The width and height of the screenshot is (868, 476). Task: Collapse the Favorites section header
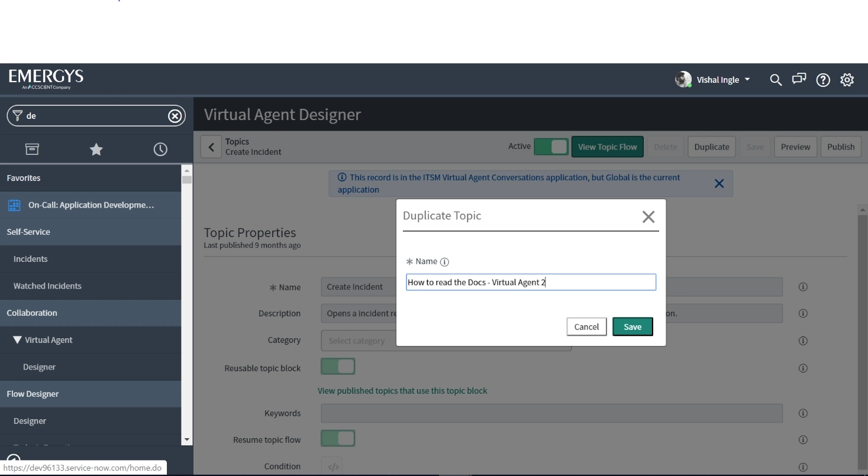click(x=91, y=178)
